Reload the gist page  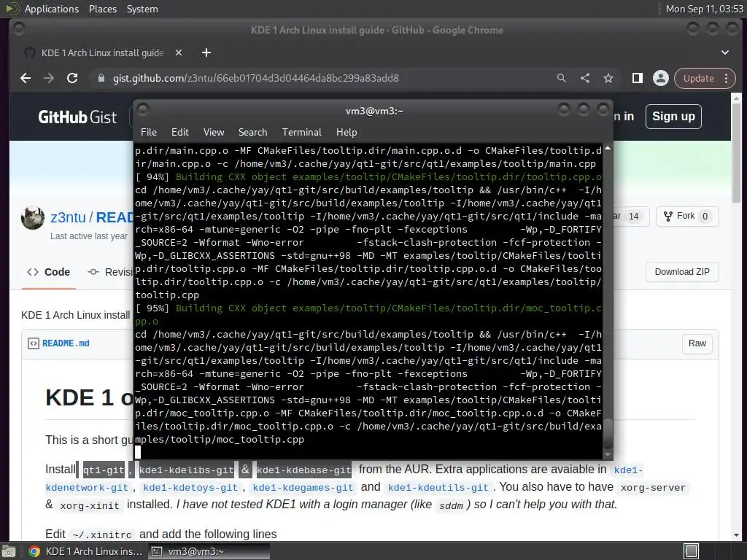tap(72, 78)
